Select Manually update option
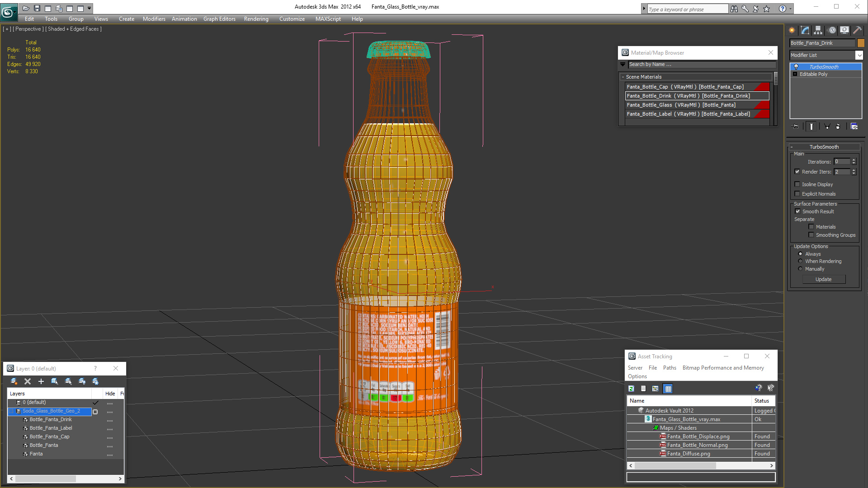This screenshot has height=488, width=868. coord(800,269)
